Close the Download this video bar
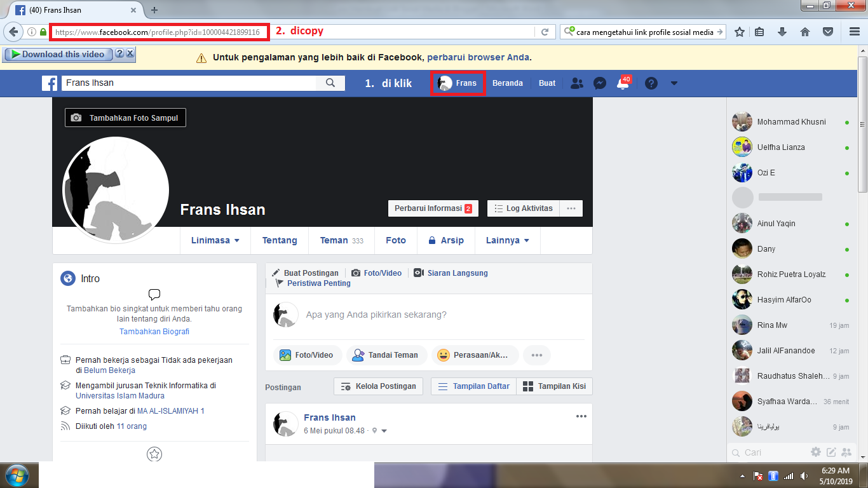 tap(130, 55)
